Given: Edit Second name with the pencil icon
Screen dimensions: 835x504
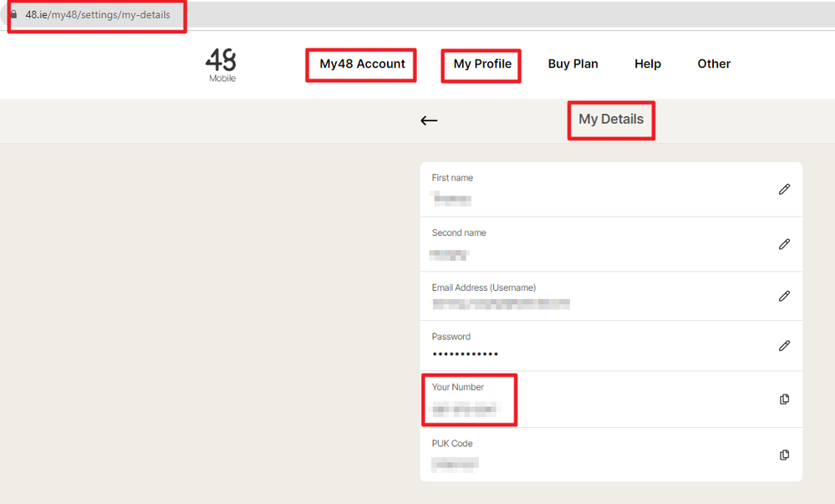Looking at the screenshot, I should [x=784, y=244].
